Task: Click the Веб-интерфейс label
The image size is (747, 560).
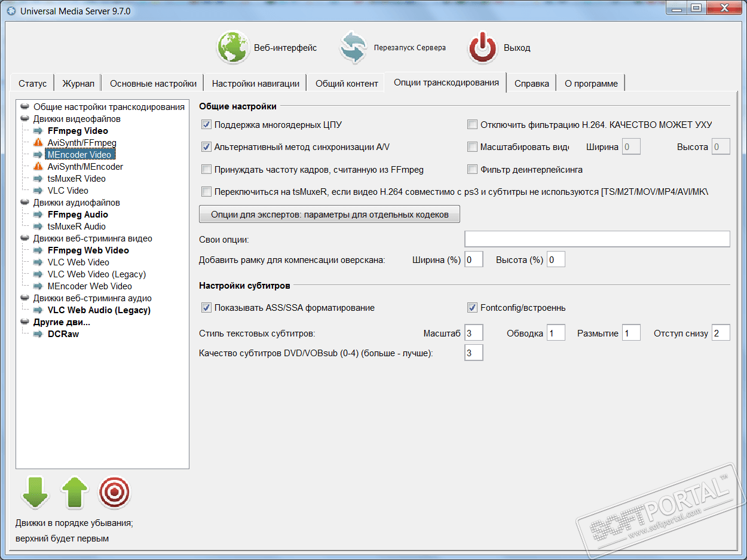Action: [286, 48]
